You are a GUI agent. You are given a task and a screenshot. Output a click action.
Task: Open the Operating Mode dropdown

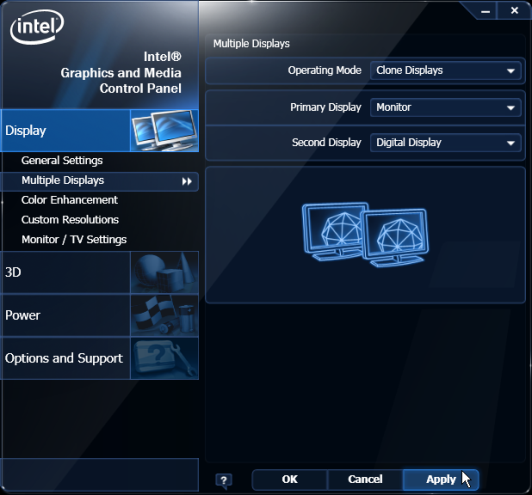click(445, 71)
